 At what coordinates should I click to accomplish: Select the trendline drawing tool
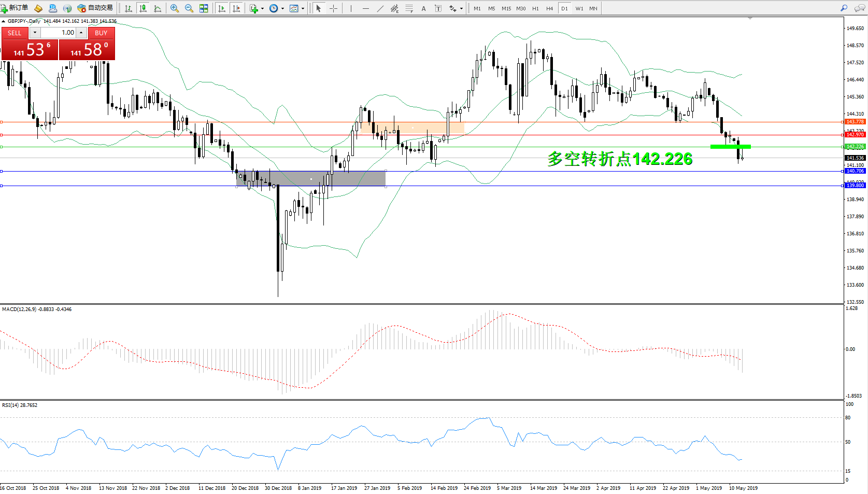click(380, 8)
